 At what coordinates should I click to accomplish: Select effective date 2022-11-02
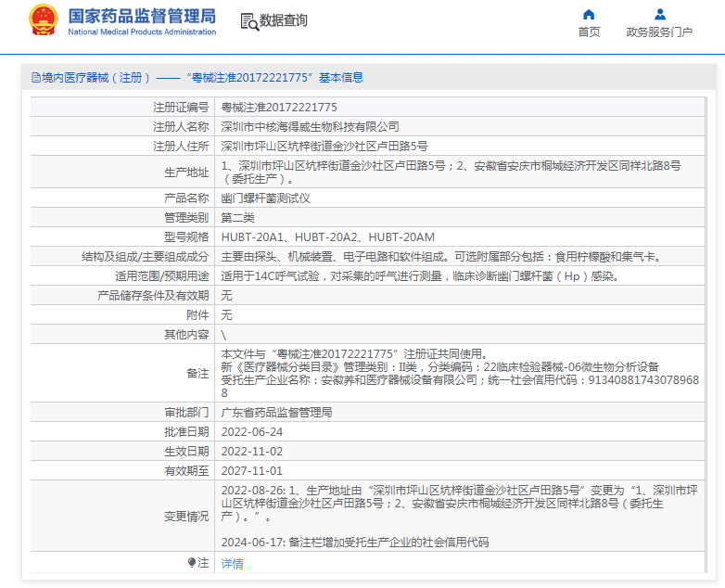pos(252,451)
